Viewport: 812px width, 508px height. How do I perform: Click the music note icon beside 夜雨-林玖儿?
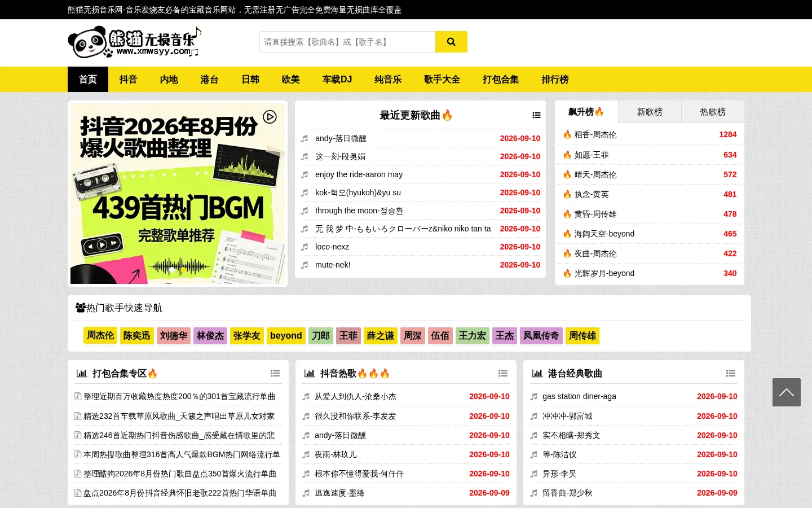click(x=306, y=454)
